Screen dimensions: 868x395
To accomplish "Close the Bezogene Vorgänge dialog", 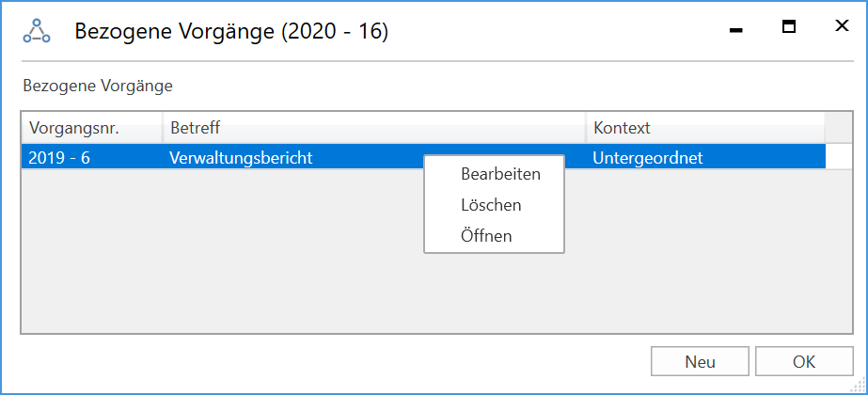I will [x=842, y=27].
